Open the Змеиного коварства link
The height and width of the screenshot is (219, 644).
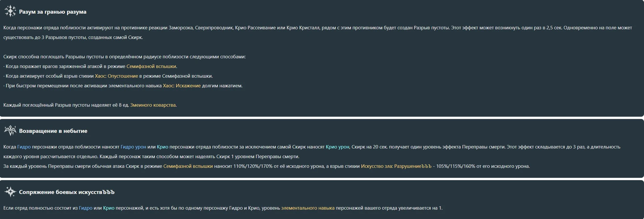point(153,105)
